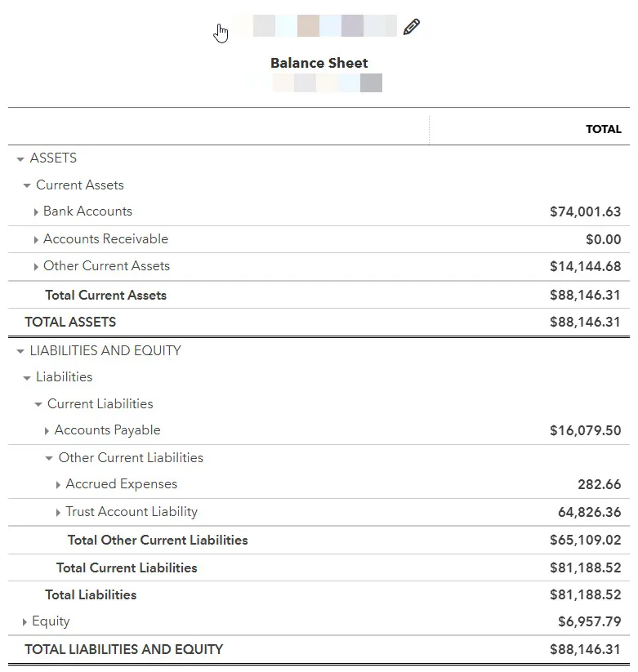Expand Other Current Assets row

(x=36, y=267)
